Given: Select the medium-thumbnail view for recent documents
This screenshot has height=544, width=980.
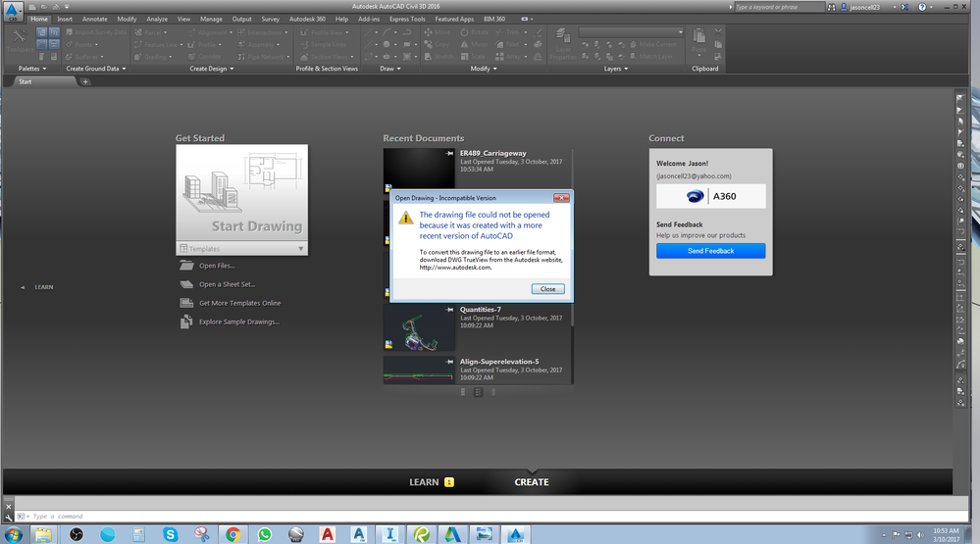Looking at the screenshot, I should [478, 392].
